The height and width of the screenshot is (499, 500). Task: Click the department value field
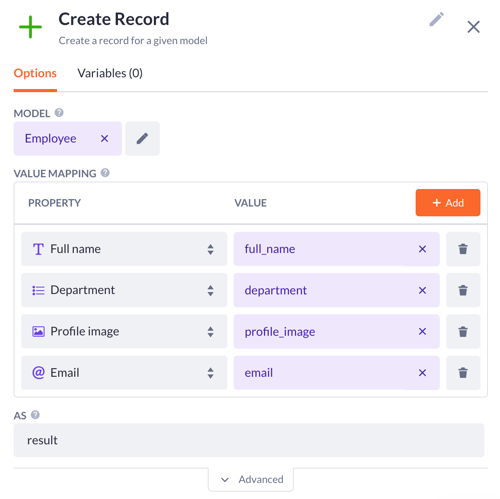[336, 290]
